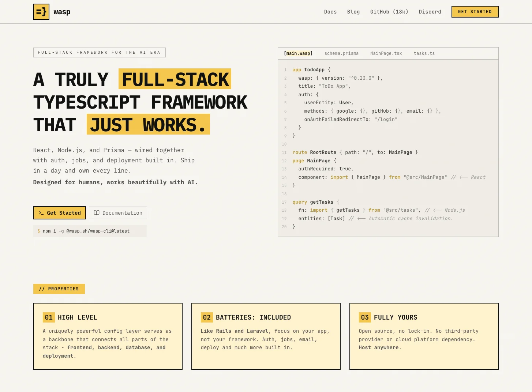Viewport: 532px width, 392px height.
Task: Click the npm install command box
Action: click(90, 231)
